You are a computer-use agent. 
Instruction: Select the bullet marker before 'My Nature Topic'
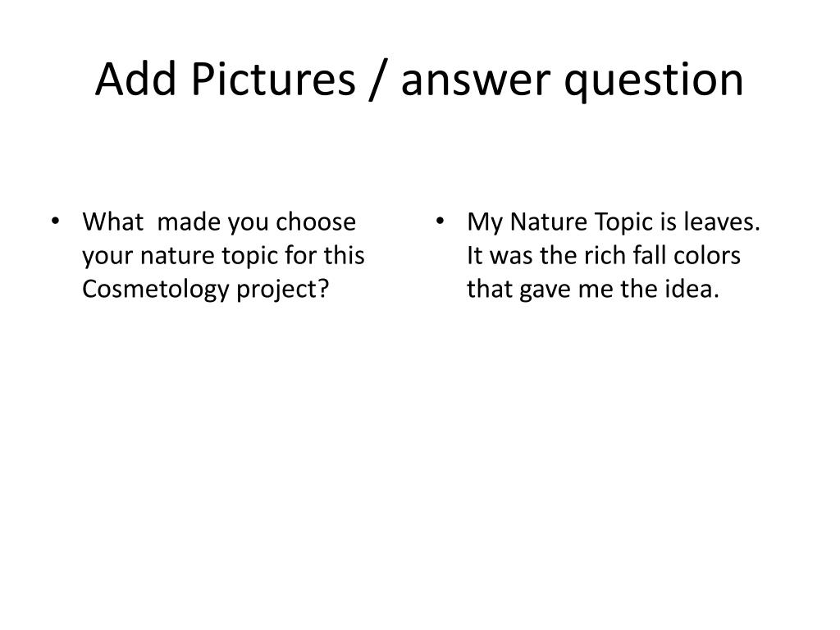441,221
